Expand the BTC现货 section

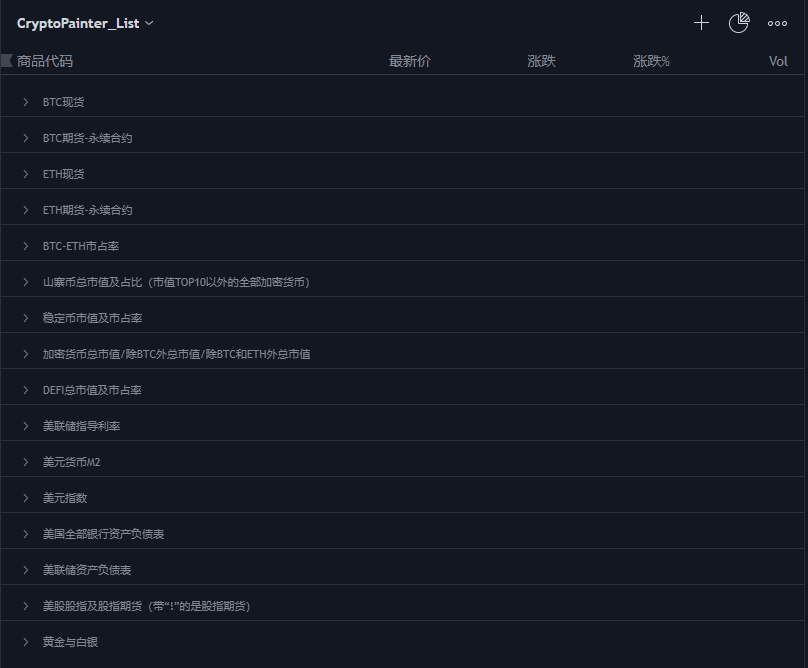pyautogui.click(x=26, y=102)
